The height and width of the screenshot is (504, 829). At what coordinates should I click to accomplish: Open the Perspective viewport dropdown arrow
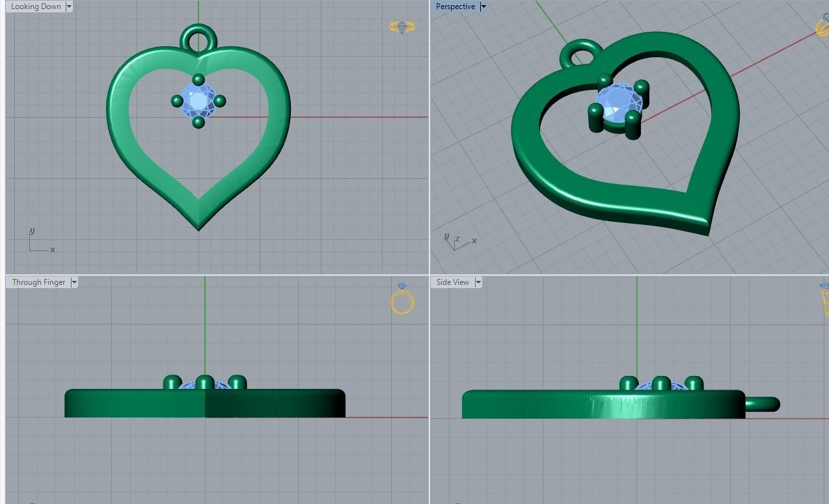click(x=483, y=7)
